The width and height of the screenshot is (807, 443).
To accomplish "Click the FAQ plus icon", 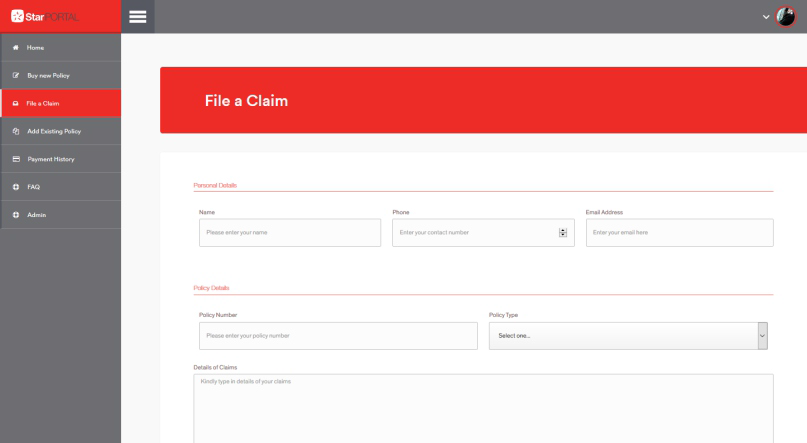I will pyautogui.click(x=15, y=187).
